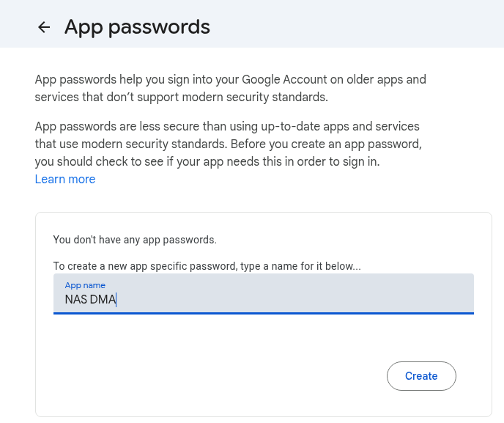Open the "Learn more" link

(65, 179)
